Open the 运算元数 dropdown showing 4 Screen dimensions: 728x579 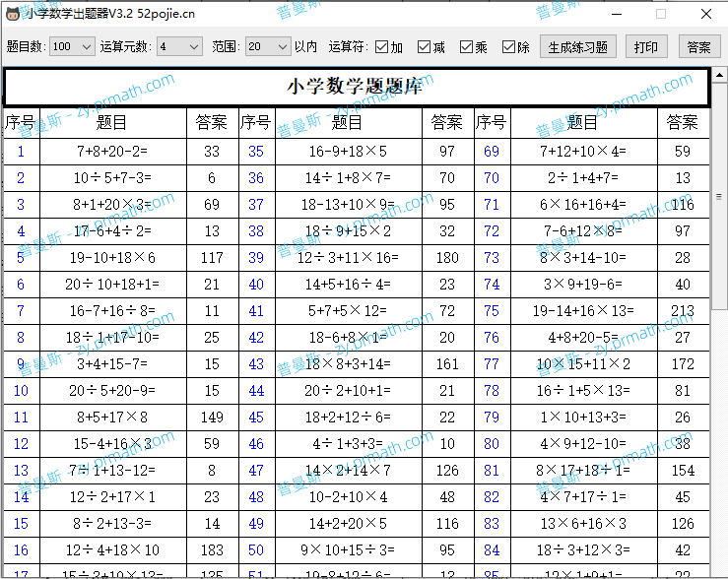click(179, 46)
